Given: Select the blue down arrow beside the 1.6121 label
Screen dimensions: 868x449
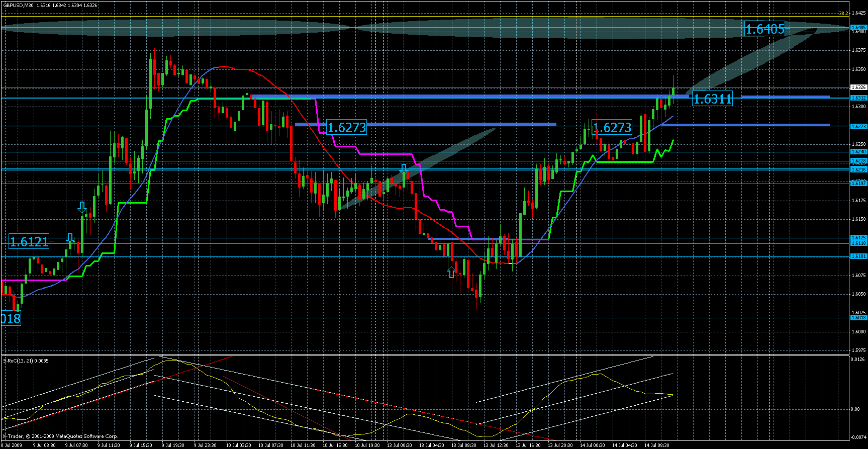Looking at the screenshot, I should click(x=71, y=239).
